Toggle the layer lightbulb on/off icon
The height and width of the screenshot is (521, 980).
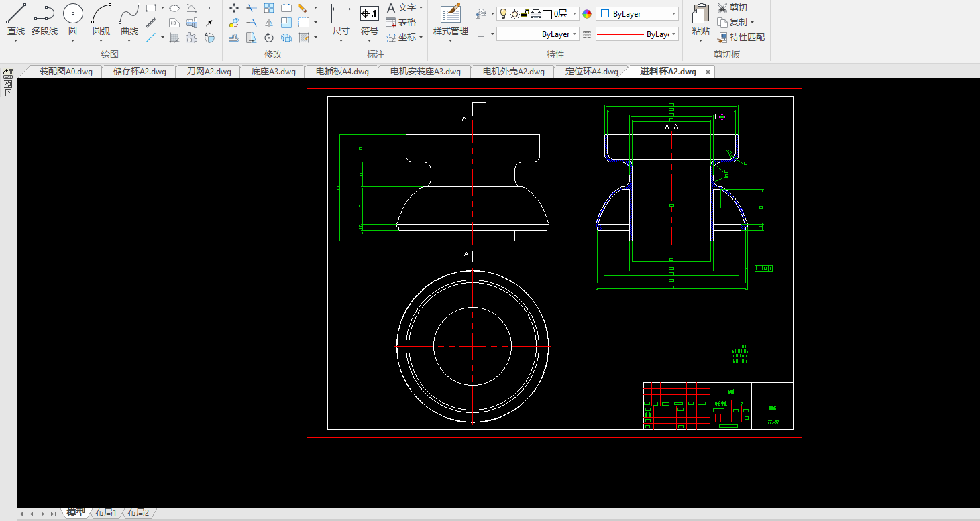(x=504, y=14)
